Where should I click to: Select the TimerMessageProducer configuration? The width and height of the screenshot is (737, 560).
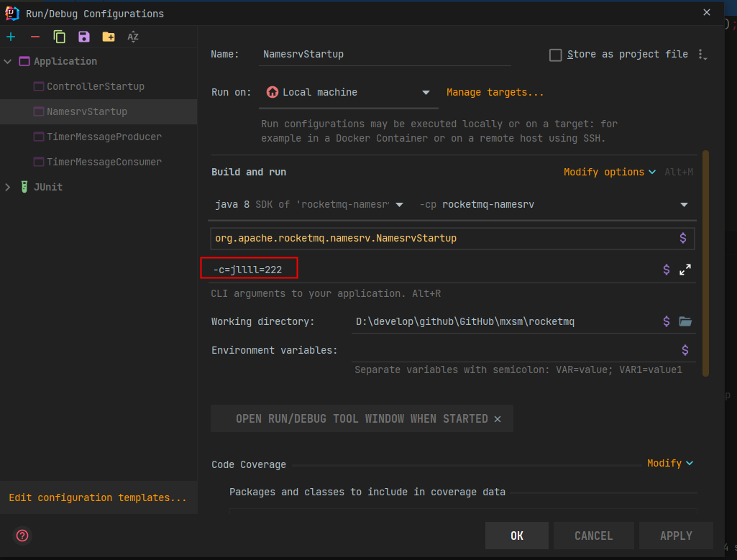99,137
